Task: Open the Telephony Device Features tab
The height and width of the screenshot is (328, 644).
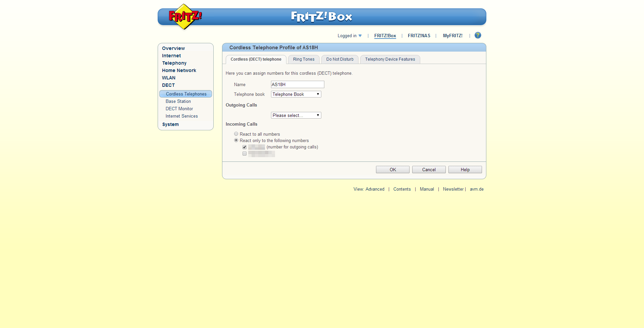Action: pos(390,59)
